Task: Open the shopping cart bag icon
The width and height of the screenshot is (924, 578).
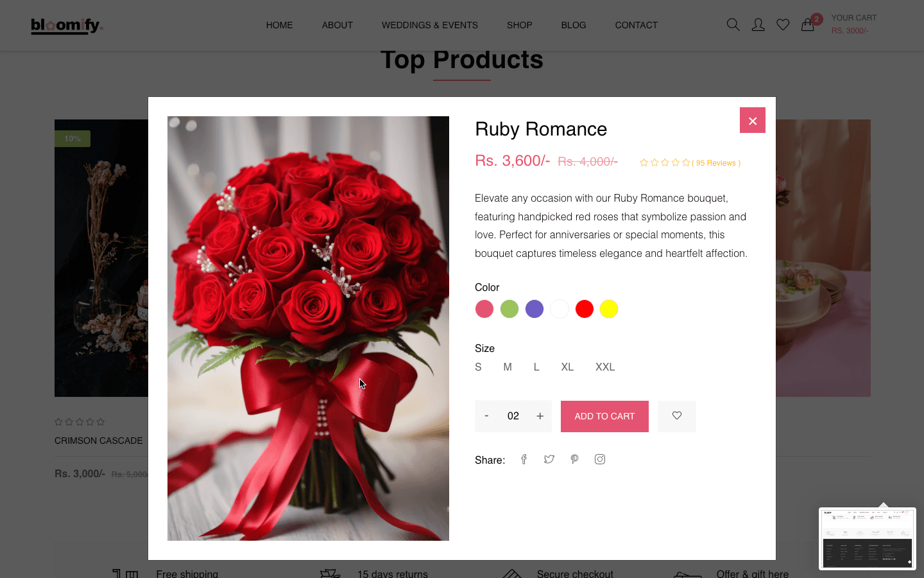Action: (x=808, y=25)
